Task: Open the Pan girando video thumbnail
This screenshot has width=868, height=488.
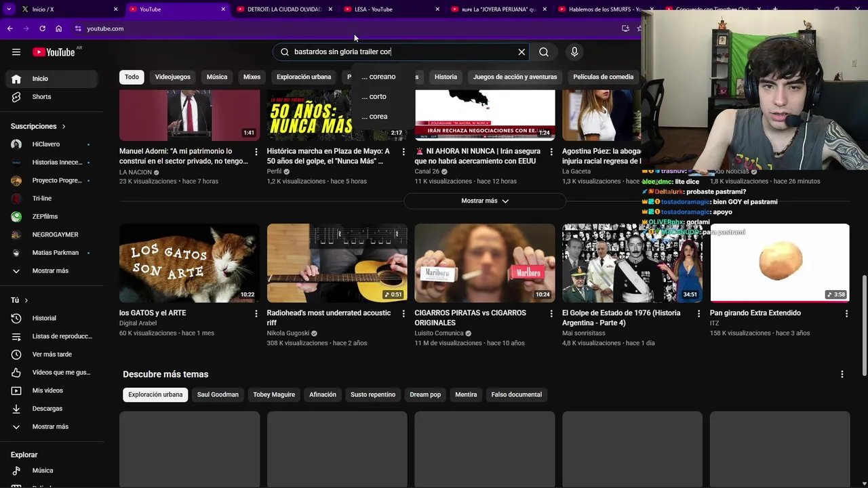Action: (x=780, y=263)
